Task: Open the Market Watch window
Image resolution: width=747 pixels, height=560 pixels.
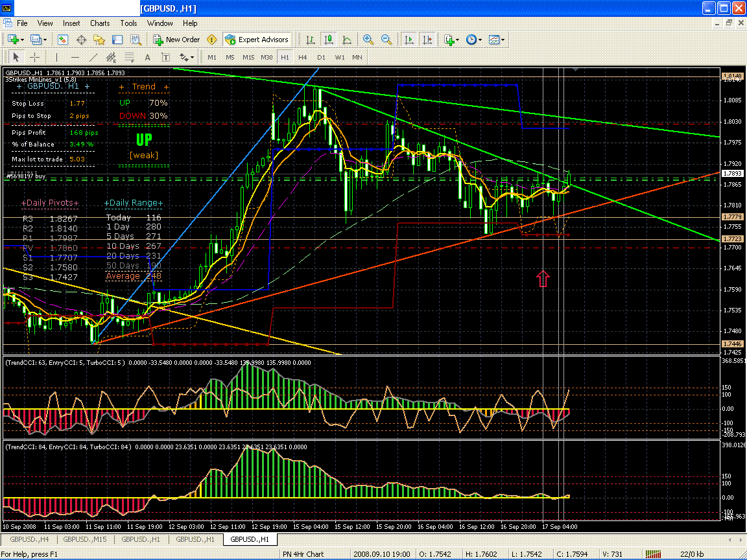Action: click(x=63, y=40)
